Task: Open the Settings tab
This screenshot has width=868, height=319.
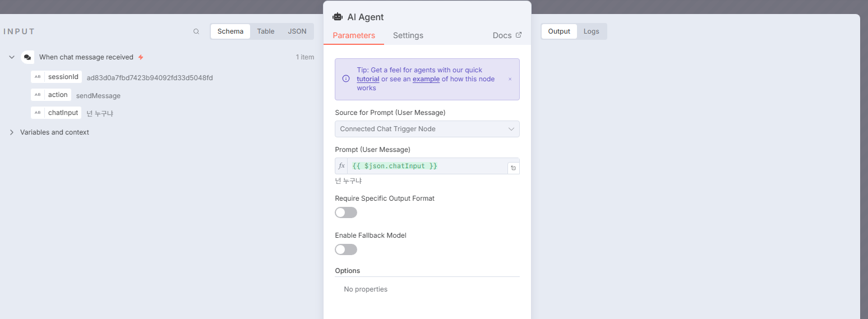Action: [x=408, y=35]
